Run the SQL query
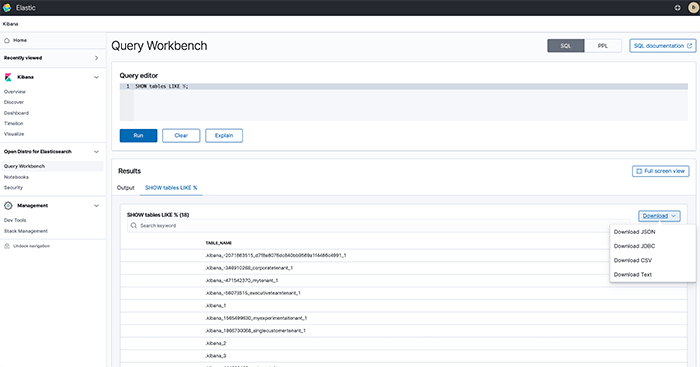Viewport: 700px width, 367px height. tap(138, 135)
